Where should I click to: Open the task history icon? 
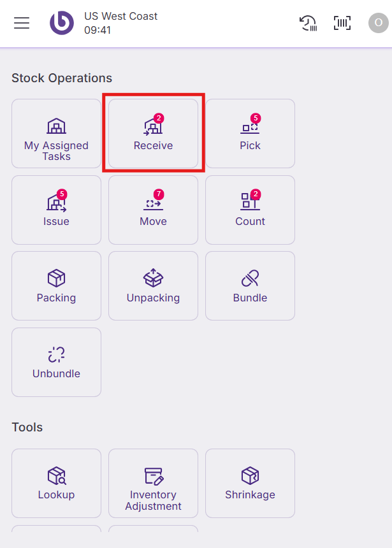pyautogui.click(x=309, y=23)
